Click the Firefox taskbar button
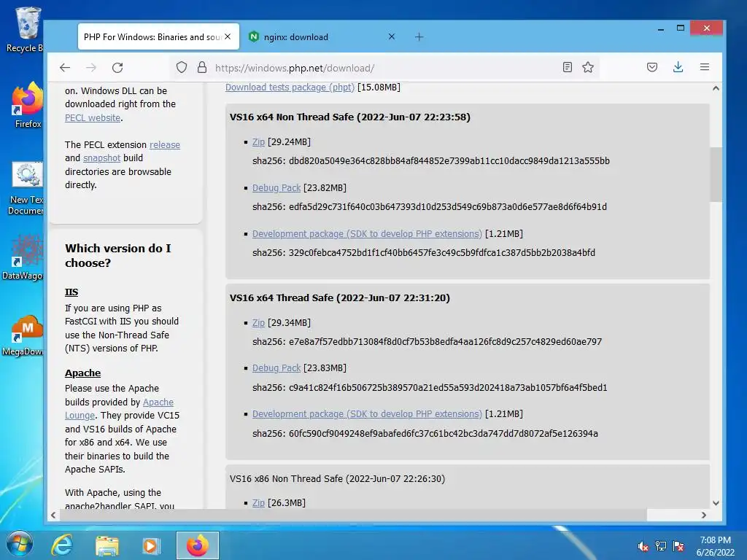 click(197, 545)
